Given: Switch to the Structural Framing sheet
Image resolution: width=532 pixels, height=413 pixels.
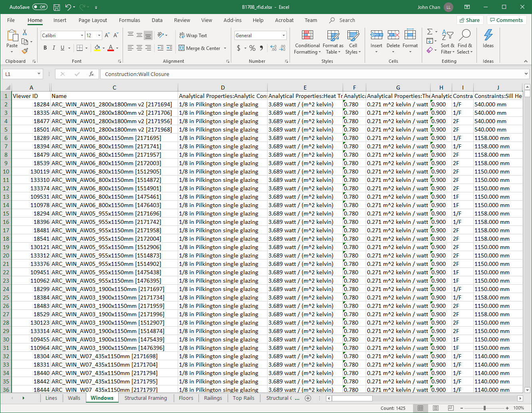Looking at the screenshot, I should click(x=145, y=398).
